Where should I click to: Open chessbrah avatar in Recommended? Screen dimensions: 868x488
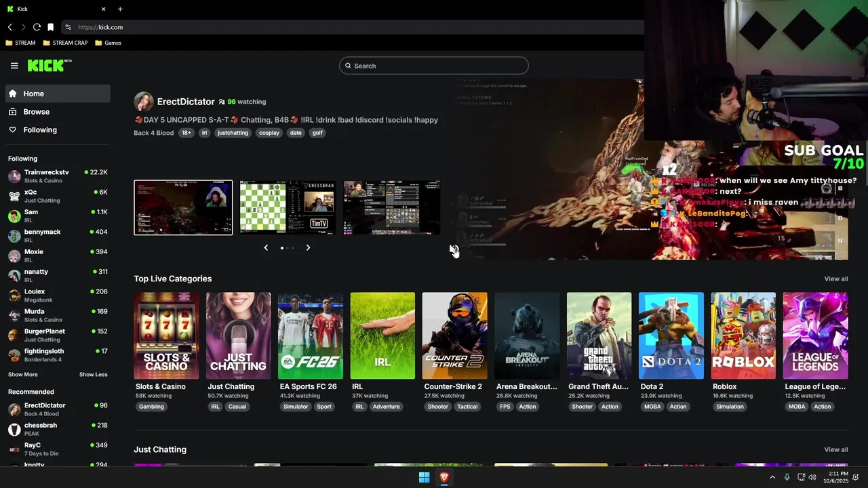pos(14,429)
